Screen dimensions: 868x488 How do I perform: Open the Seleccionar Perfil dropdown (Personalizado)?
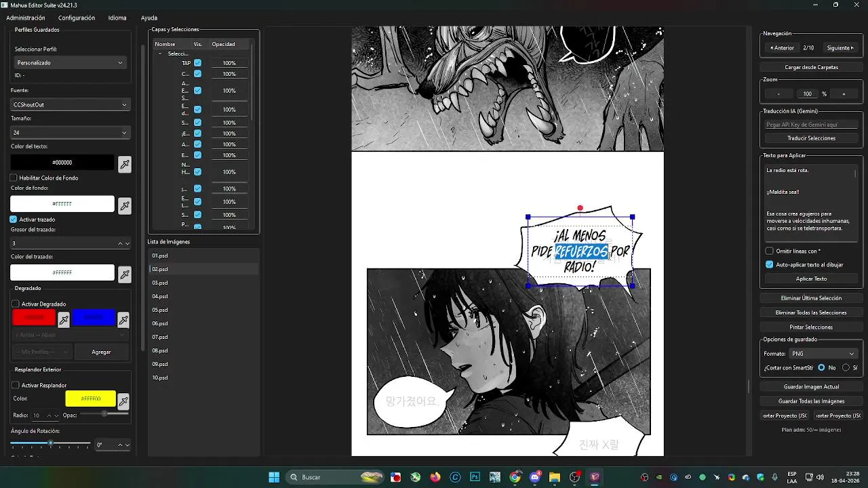pos(70,62)
